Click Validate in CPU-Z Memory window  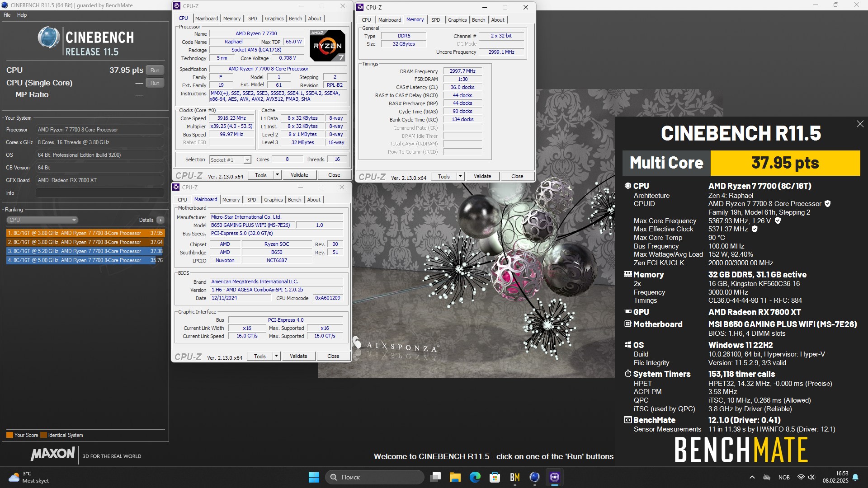tap(482, 177)
